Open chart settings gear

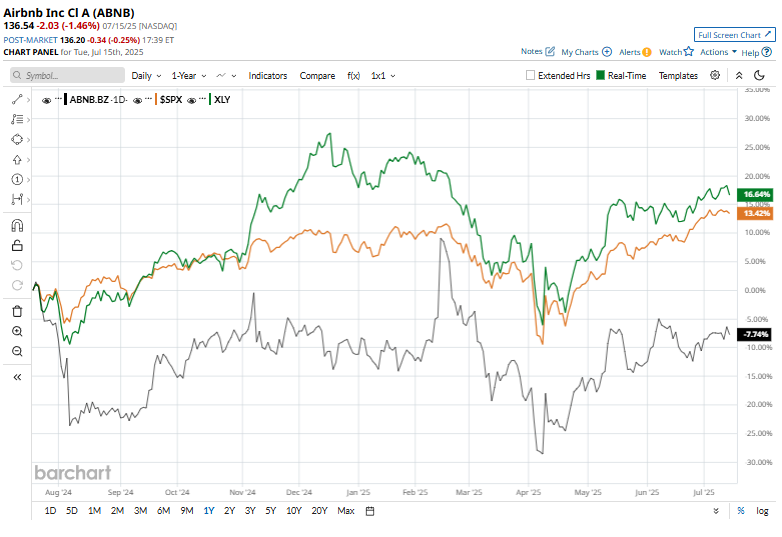click(x=715, y=75)
